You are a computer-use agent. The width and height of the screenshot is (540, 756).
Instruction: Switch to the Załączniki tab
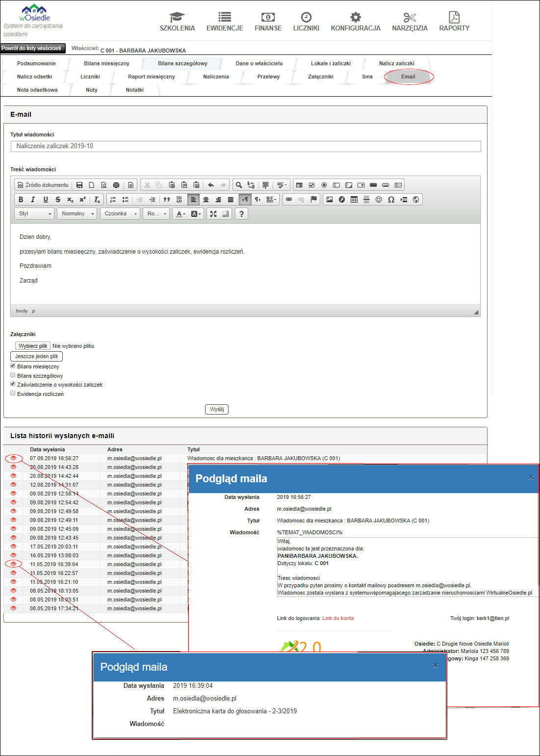point(321,77)
